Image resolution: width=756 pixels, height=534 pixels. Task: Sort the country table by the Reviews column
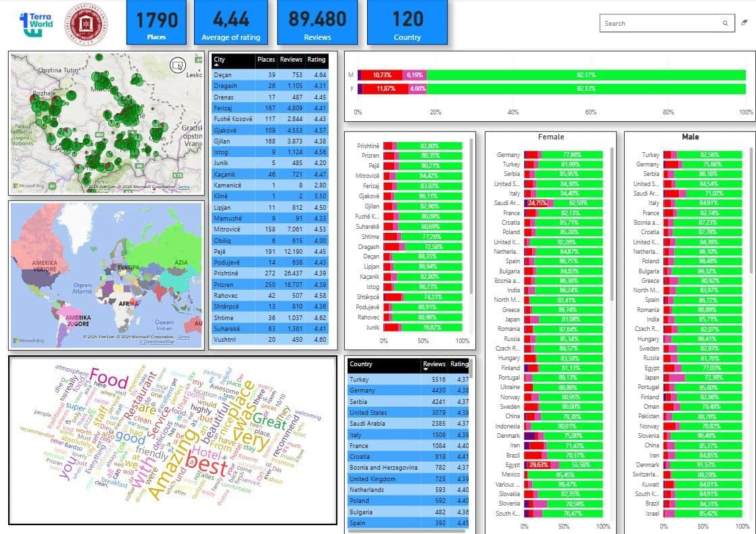click(435, 363)
